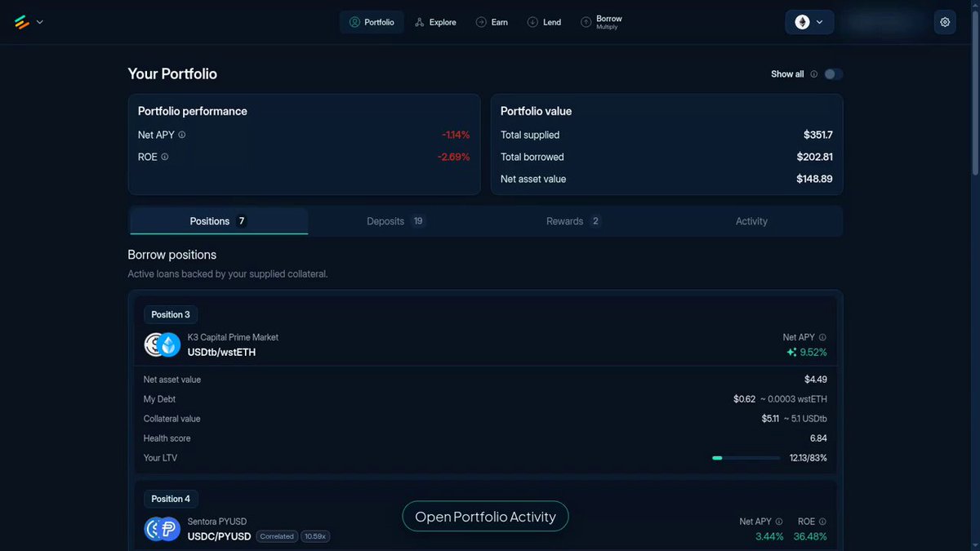Click the ROE info icon in Position 4
The height and width of the screenshot is (551, 980).
822,522
